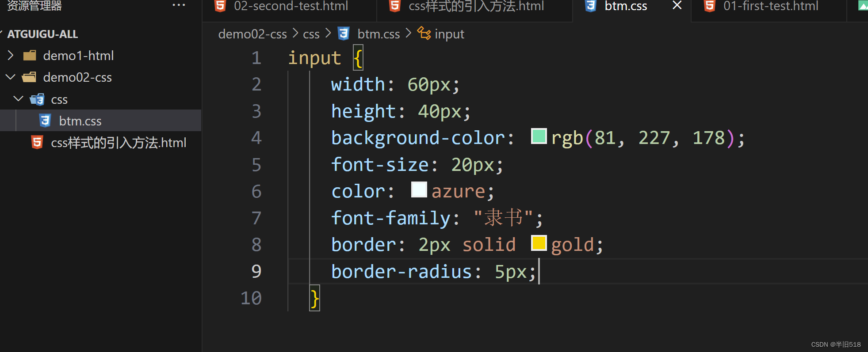Click the 资源管理器 explorer title
Image resolution: width=868 pixels, height=352 pixels.
click(34, 6)
